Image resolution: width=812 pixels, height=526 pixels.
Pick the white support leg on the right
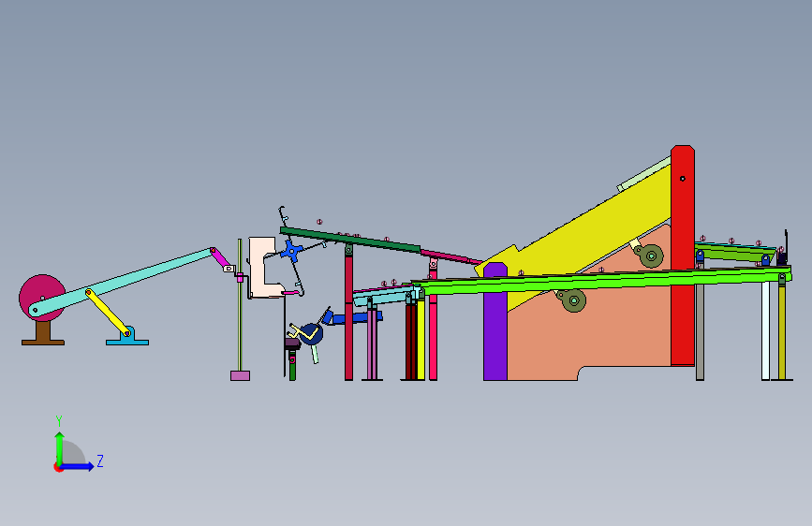click(x=765, y=330)
